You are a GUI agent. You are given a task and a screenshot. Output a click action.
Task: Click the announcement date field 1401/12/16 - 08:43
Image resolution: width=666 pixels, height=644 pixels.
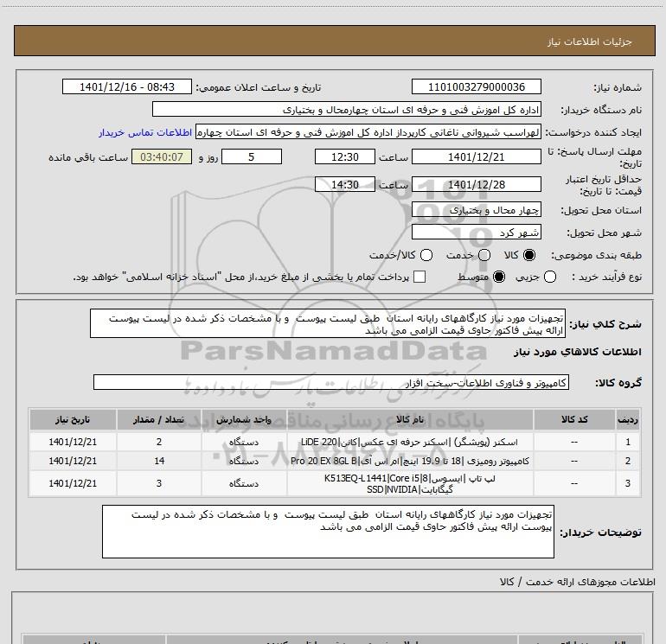pyautogui.click(x=127, y=86)
